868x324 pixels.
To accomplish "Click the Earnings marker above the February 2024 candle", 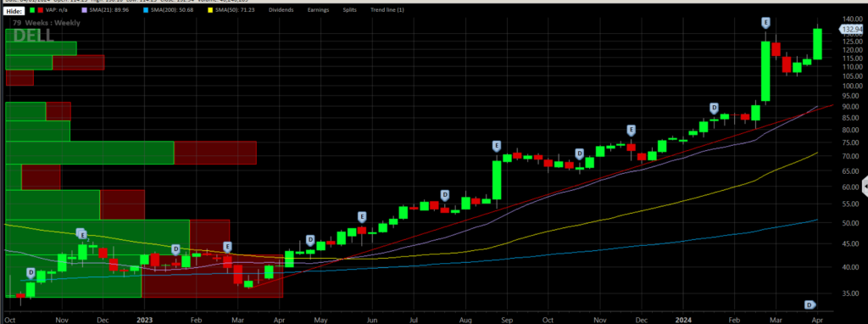I will point(765,23).
